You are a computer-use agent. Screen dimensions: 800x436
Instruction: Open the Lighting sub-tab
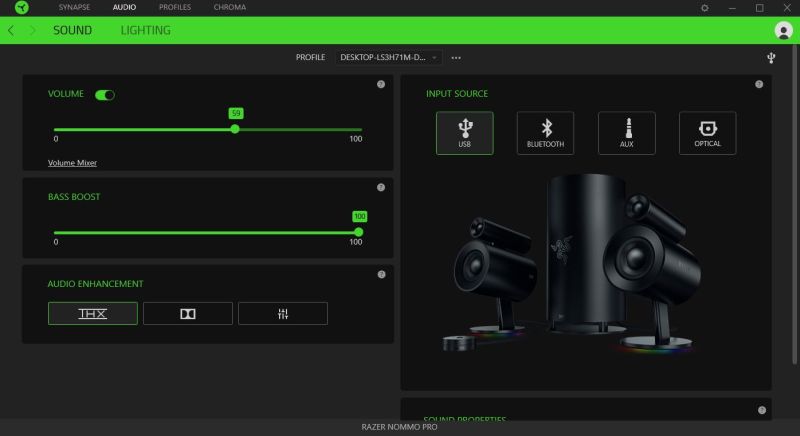point(145,30)
